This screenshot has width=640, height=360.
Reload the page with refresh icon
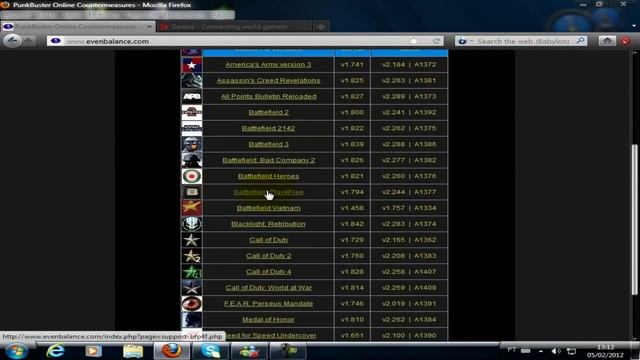(x=437, y=41)
